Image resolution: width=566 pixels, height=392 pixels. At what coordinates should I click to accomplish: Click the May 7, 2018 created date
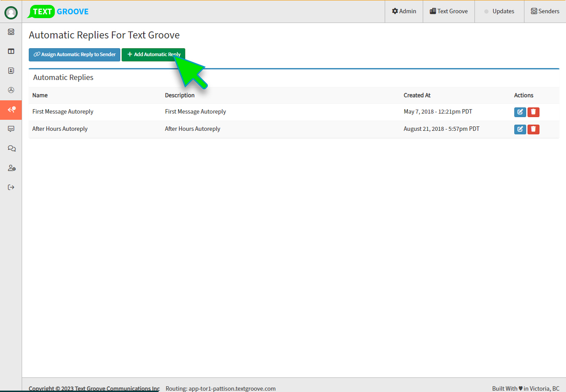[x=438, y=111]
